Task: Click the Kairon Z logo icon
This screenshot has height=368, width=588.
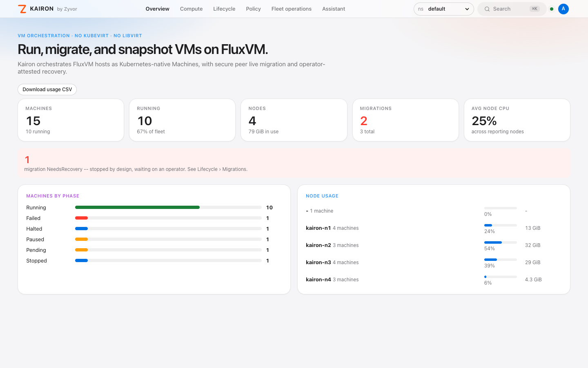Action: 22,9
